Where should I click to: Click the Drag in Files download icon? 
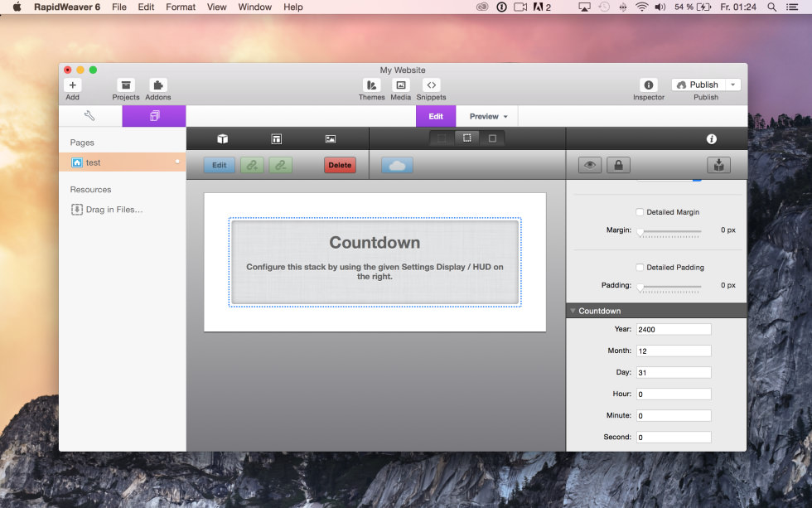click(76, 209)
